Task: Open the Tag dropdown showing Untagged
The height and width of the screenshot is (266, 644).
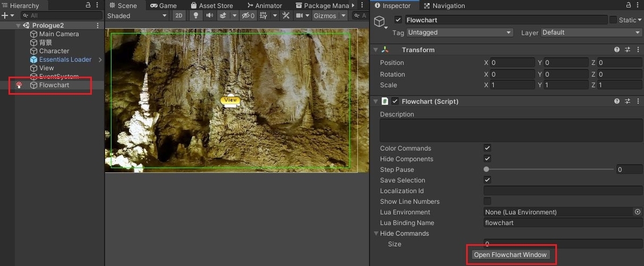Action: pos(459,32)
